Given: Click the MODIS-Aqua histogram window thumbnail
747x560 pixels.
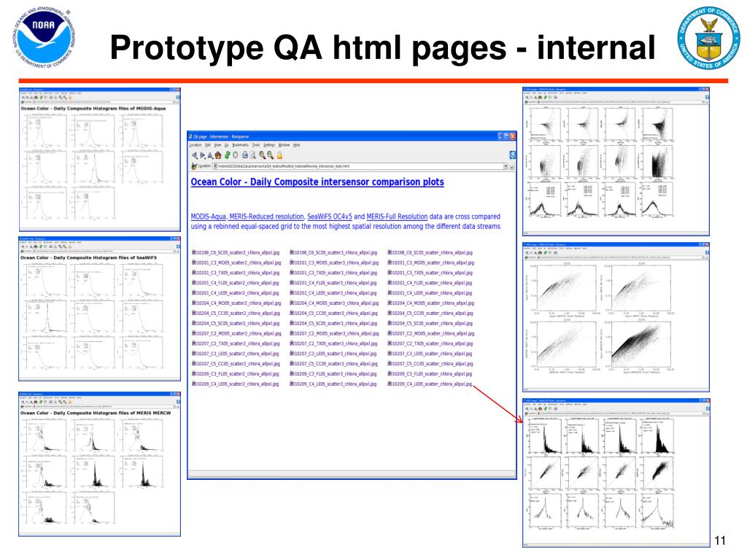Looking at the screenshot, I should point(99,159).
